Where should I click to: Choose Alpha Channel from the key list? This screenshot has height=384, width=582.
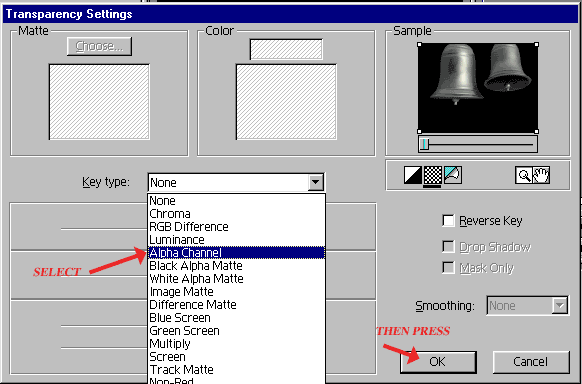coord(236,253)
